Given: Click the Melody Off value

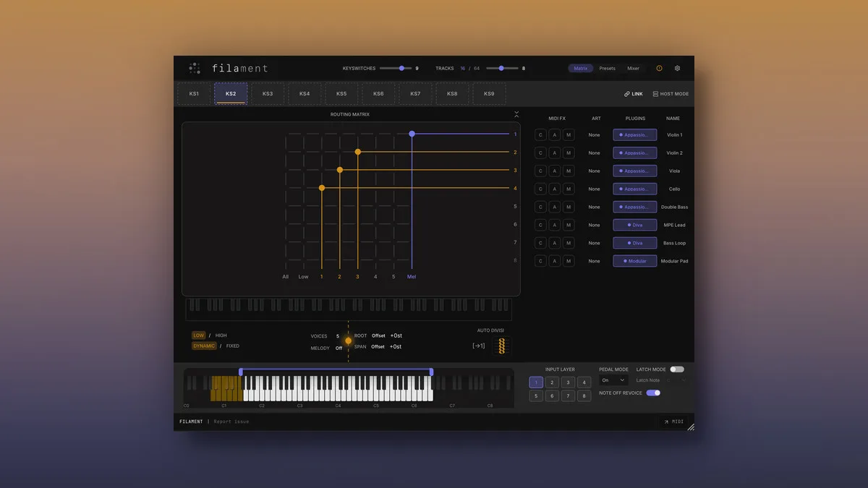Looking at the screenshot, I should coord(339,348).
